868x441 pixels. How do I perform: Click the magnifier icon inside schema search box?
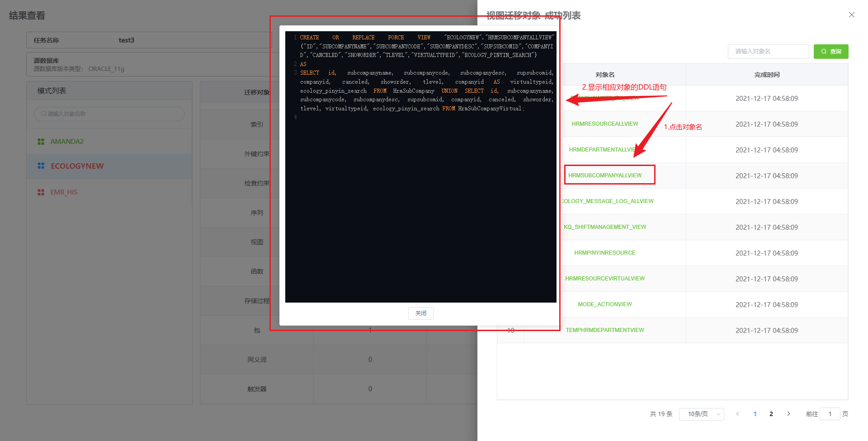coord(43,114)
